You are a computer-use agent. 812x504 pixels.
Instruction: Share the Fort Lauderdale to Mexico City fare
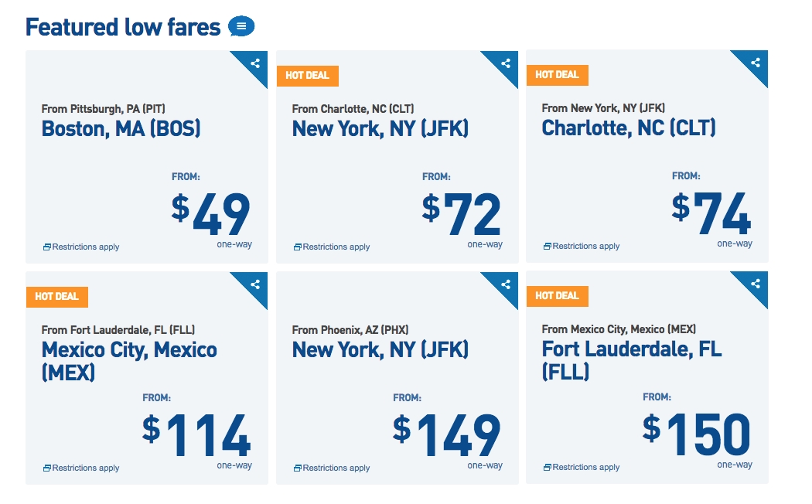(x=255, y=284)
